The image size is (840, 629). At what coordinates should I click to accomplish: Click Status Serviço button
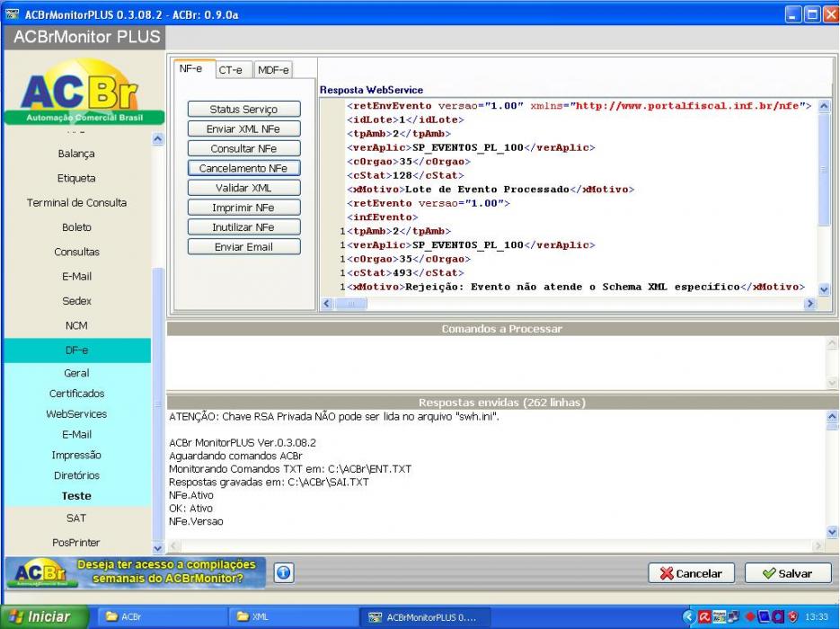pyautogui.click(x=243, y=110)
